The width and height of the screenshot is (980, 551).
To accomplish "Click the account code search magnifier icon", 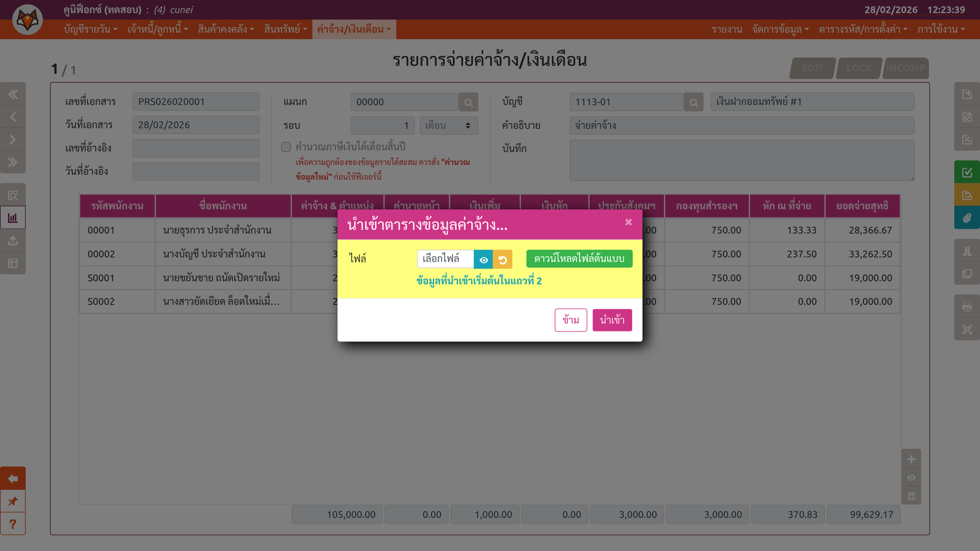I will (x=693, y=102).
